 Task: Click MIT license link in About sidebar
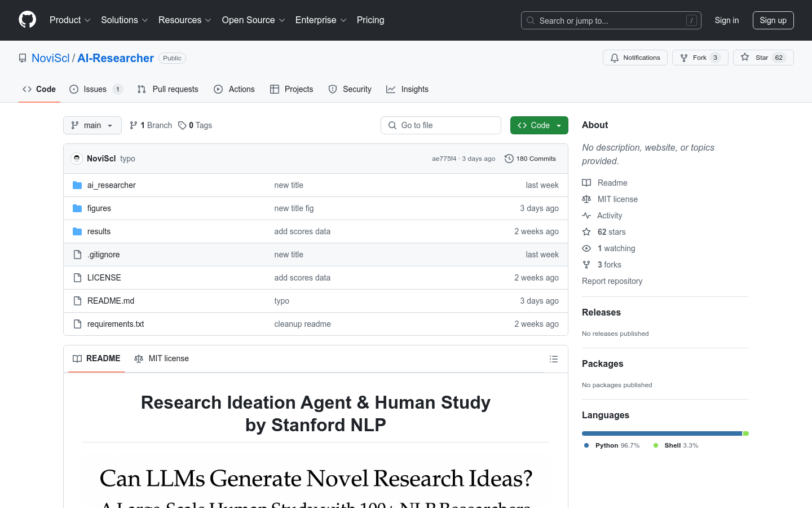pos(610,199)
